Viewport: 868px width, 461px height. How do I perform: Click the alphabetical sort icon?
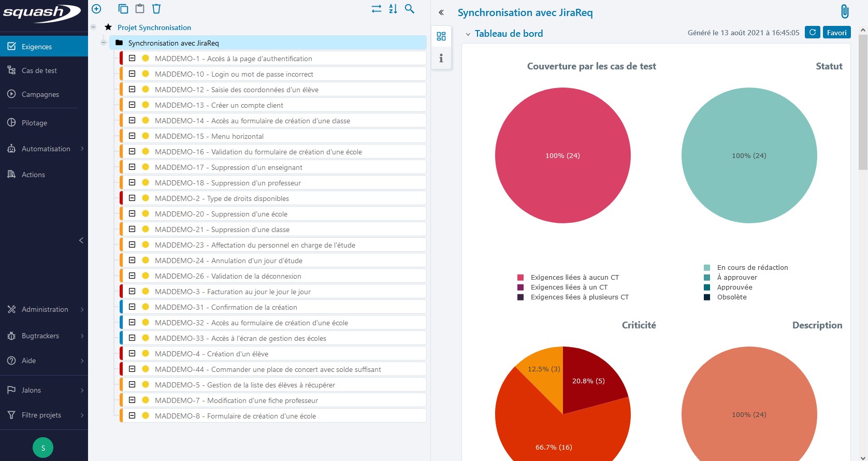click(x=393, y=9)
